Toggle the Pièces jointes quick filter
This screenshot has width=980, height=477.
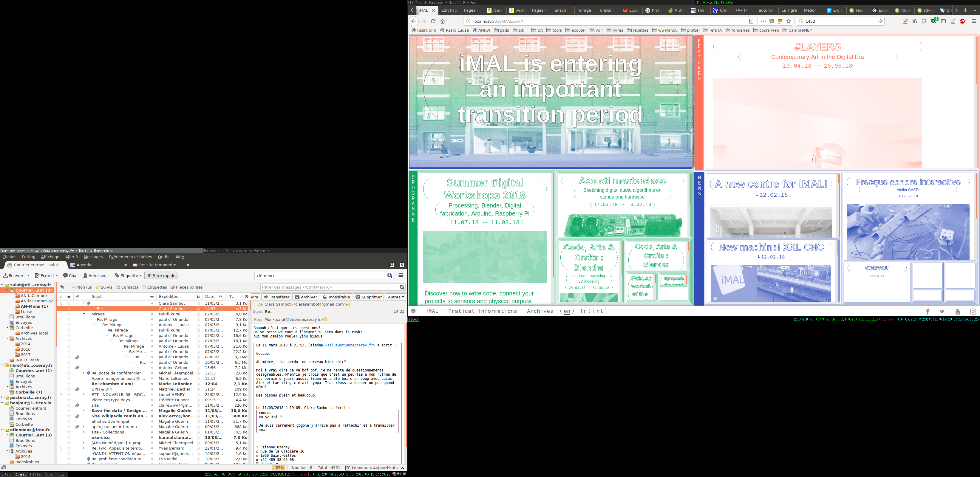pos(186,287)
